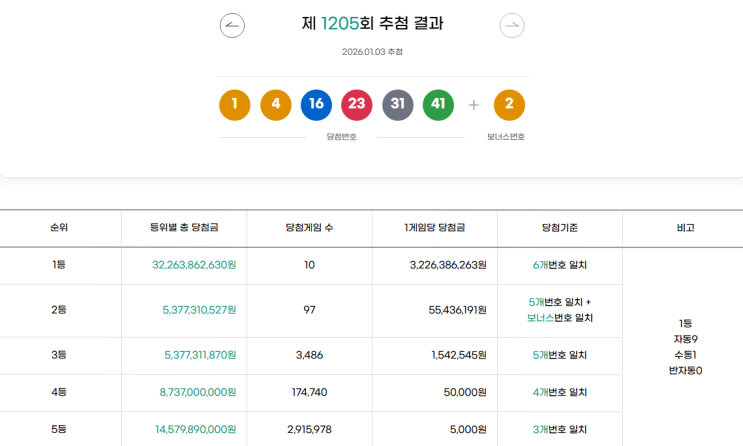Viewport: 743px width, 446px height.
Task: Click criteria 5개번호 일치 in 3등 row
Action: (x=560, y=355)
